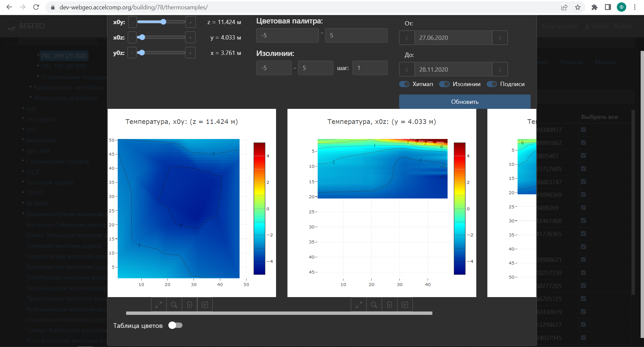Expand the x0z temperature chart to fullscreen
The image size is (644, 347).
[359, 305]
